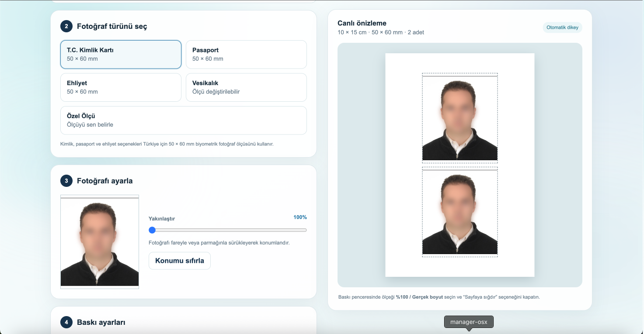
Task: Click the Canlı önizleme title
Action: pyautogui.click(x=362, y=23)
